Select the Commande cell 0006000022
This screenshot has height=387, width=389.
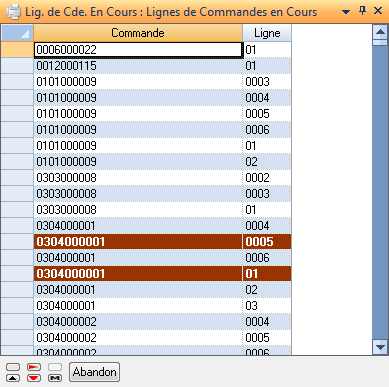tap(138, 50)
